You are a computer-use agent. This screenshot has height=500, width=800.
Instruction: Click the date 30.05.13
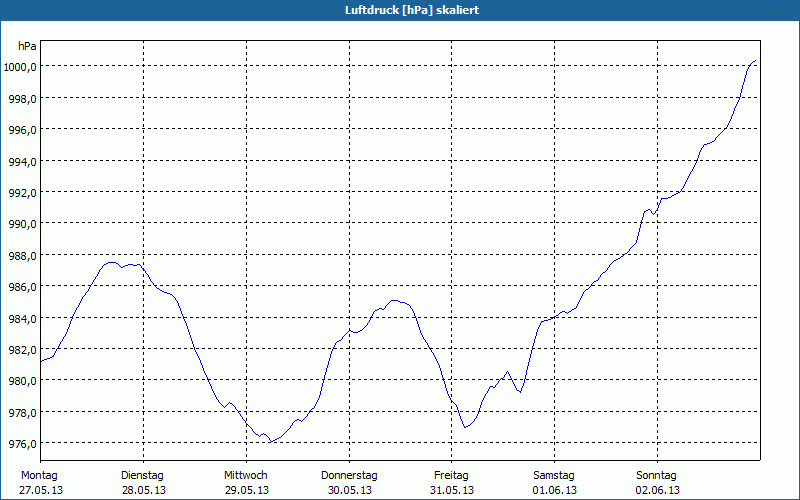[x=349, y=490]
